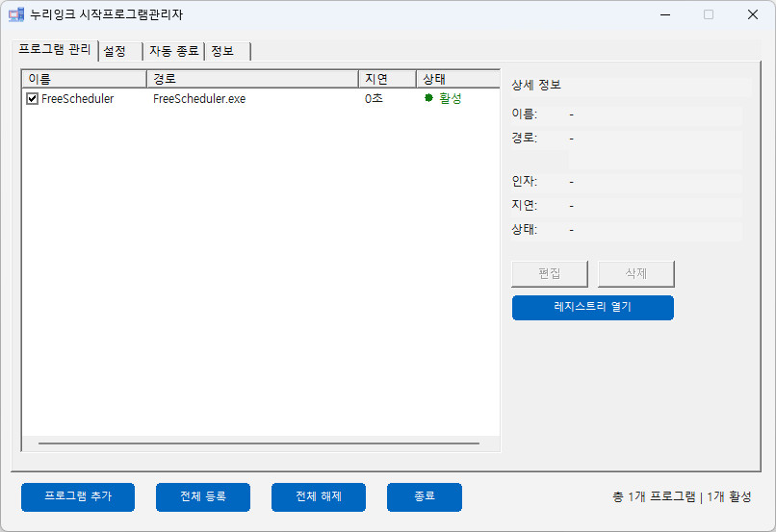Click the 삭제 button
This screenshot has height=532, width=776.
(x=635, y=273)
